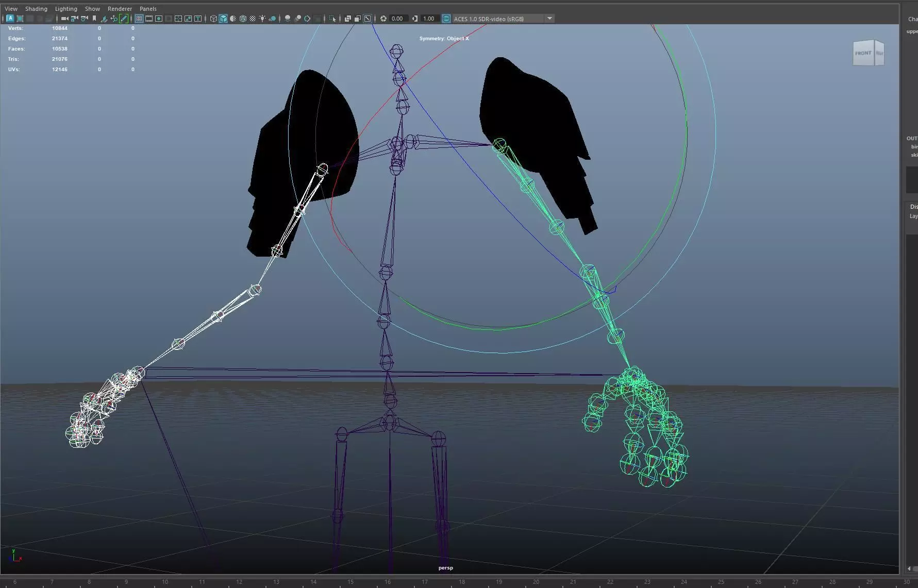This screenshot has height=588, width=918.
Task: Click the Tris count 21076
Action: click(60, 59)
